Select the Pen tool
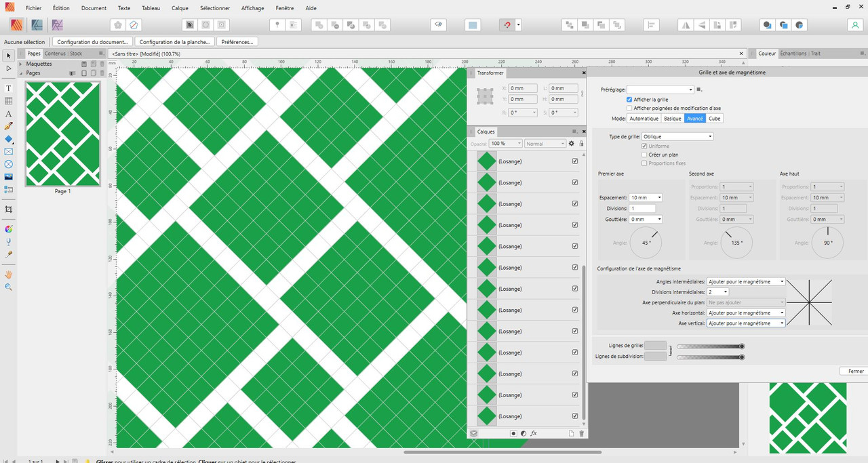This screenshot has height=463, width=868. tap(9, 126)
